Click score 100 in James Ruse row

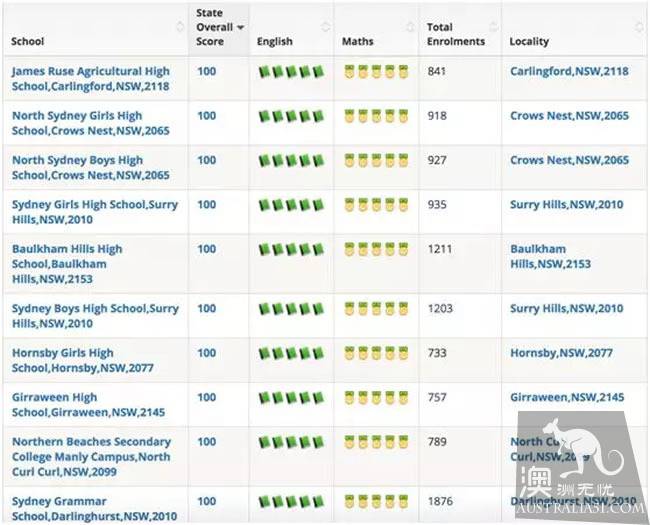207,71
